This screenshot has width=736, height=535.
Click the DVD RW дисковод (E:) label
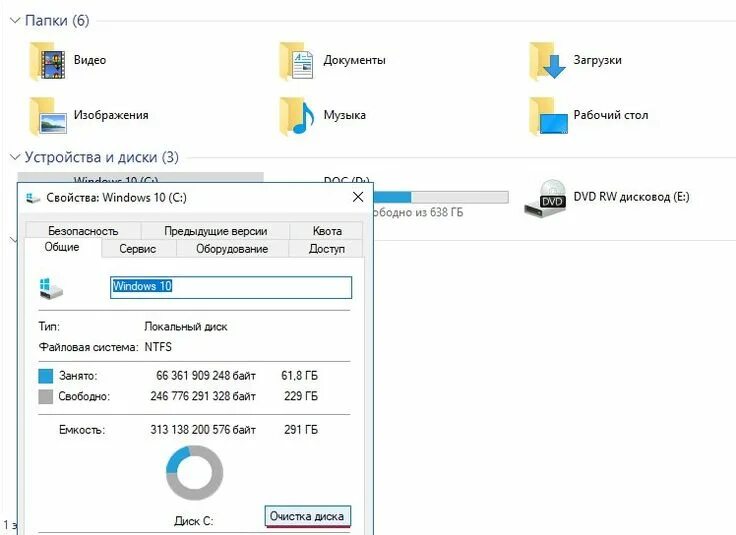point(631,197)
